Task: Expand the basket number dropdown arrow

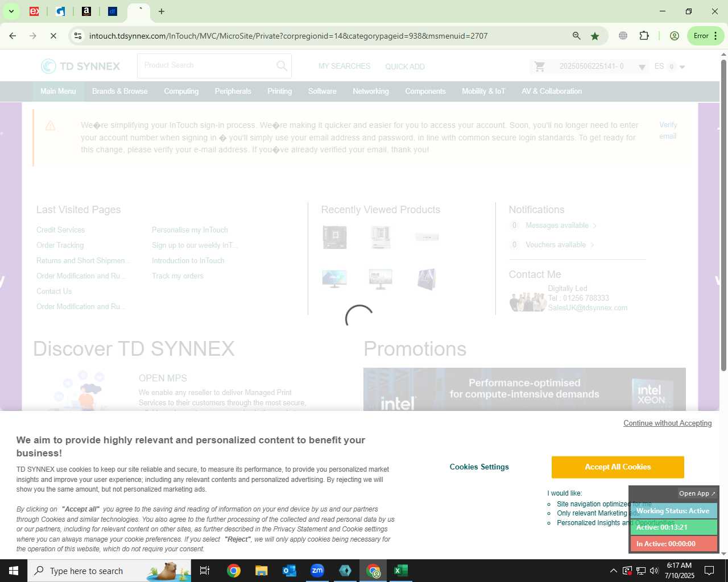Action: point(642,67)
